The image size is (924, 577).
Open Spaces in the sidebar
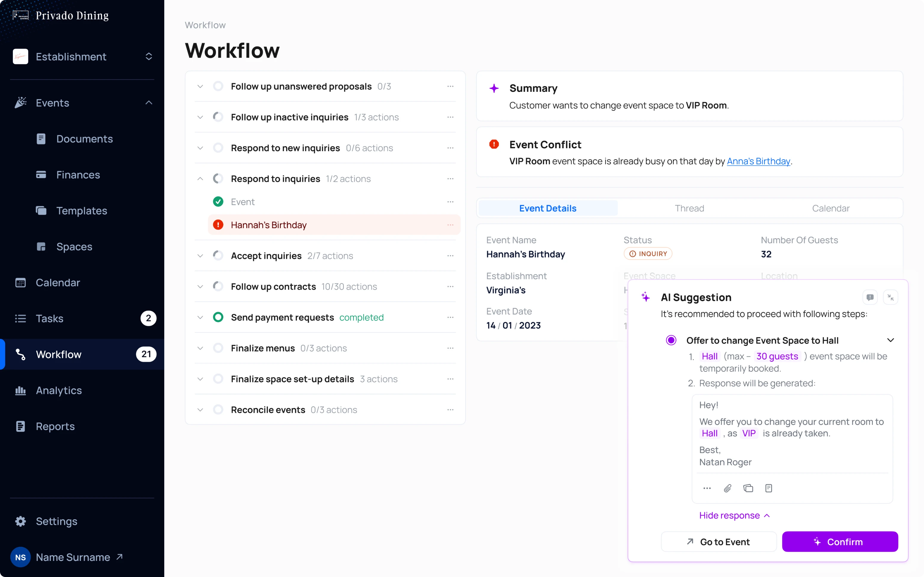tap(74, 247)
